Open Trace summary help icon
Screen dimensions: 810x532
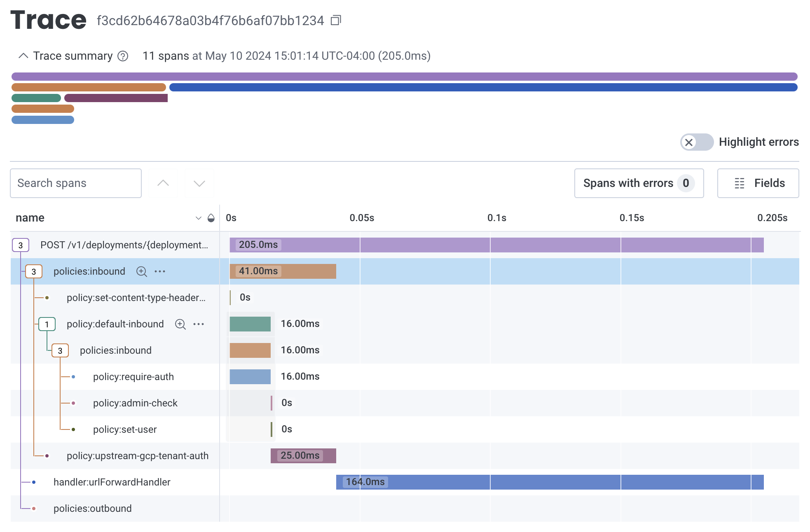click(123, 56)
